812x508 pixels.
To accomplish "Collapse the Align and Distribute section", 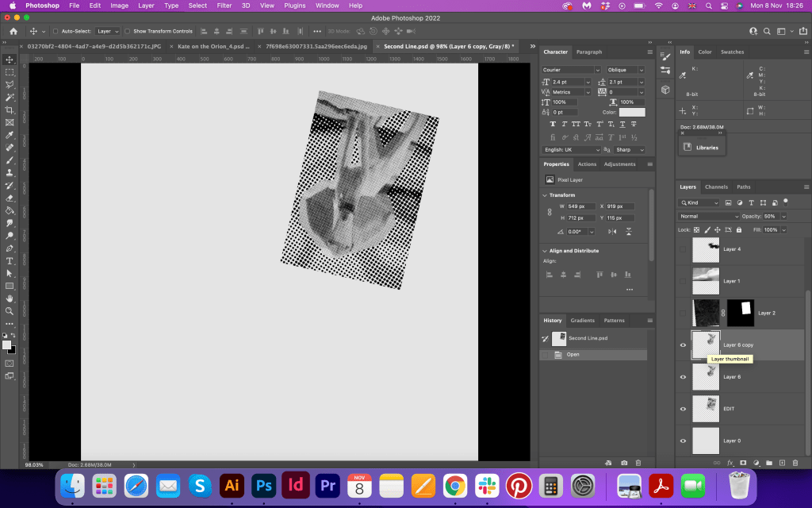I will coord(545,251).
